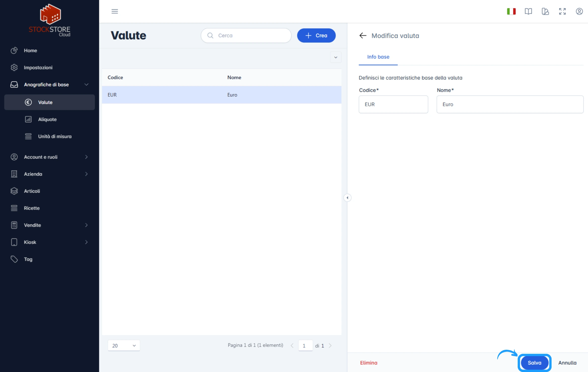Select Valute sidebar item
The image size is (588, 372).
[49, 102]
